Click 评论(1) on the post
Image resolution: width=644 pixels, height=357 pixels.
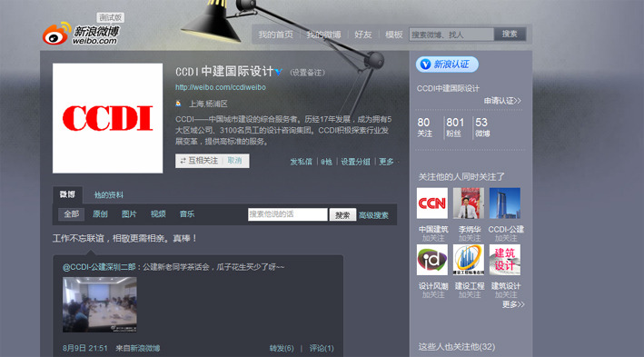point(322,348)
